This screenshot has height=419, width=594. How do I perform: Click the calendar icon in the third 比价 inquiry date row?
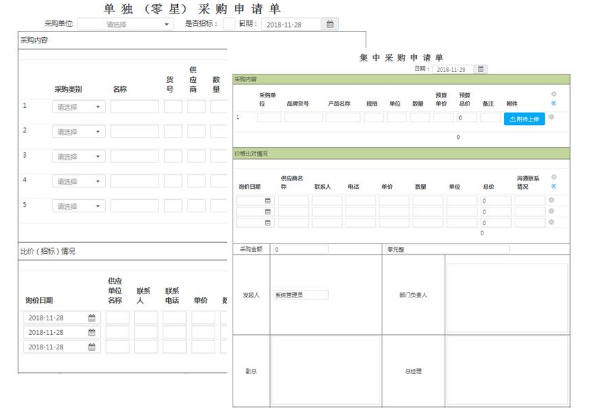[x=92, y=347]
